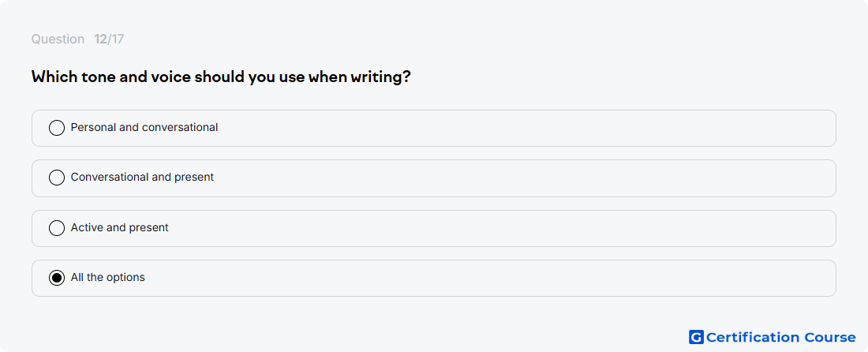
Task: Click the word 'Certification' in the footer brand
Action: pos(753,337)
